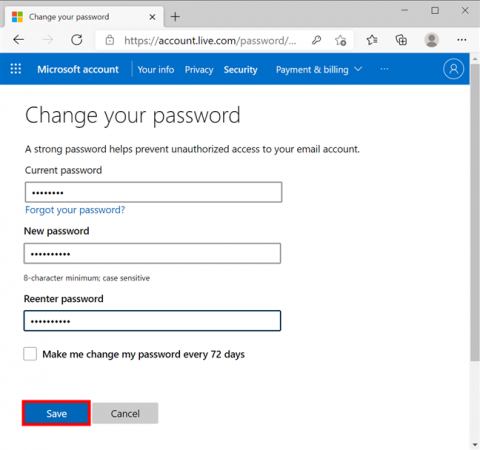Screen dimensions: 480x450
Task: Expand the Payment & billing menu
Action: [319, 69]
